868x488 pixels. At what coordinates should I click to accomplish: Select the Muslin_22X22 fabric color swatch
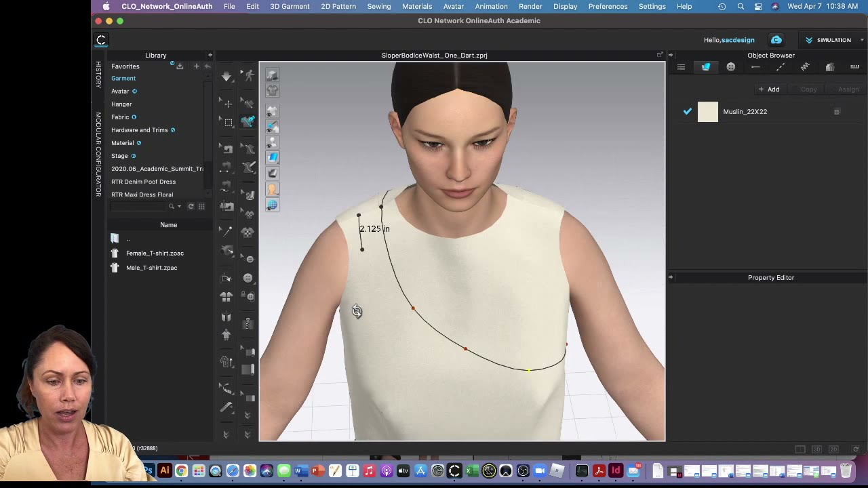coord(708,112)
